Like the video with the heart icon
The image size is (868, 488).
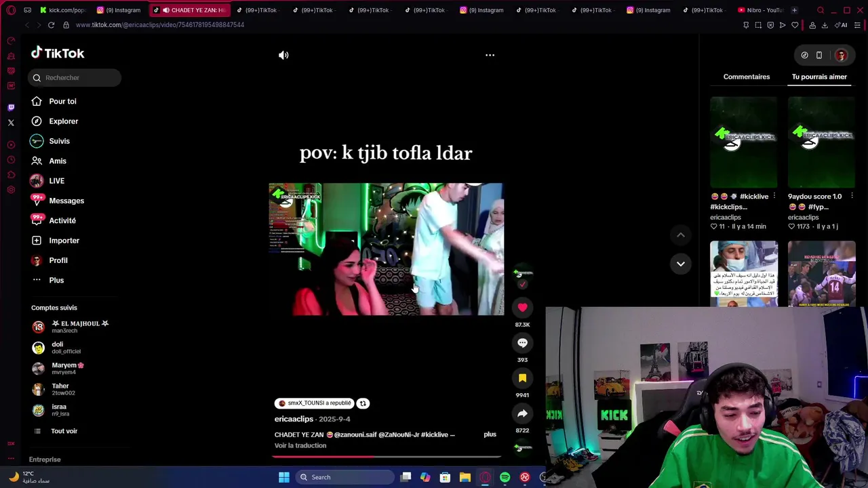(522, 308)
